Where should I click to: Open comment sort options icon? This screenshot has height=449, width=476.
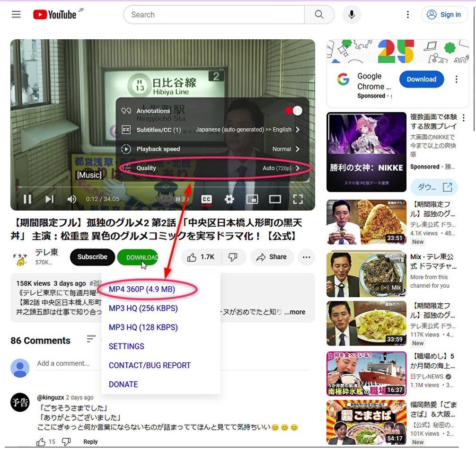(91, 339)
